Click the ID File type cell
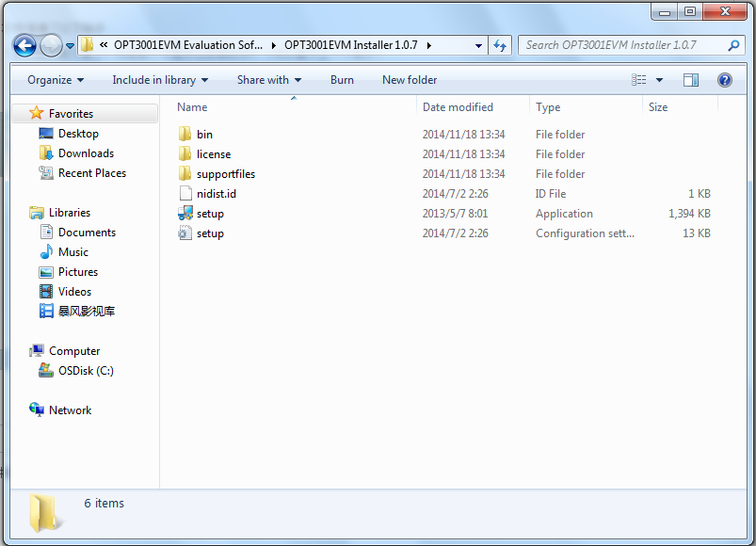This screenshot has height=546, width=756. tap(551, 194)
